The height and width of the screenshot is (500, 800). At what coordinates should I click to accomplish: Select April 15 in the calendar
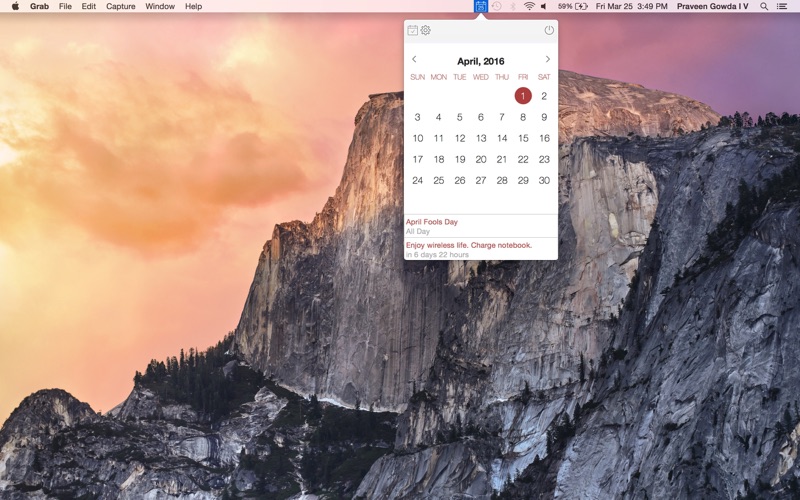coord(523,138)
